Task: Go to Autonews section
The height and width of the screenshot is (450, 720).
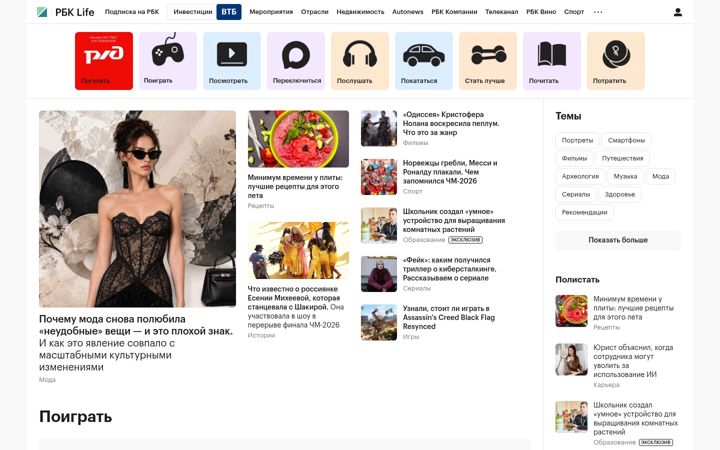Action: pyautogui.click(x=408, y=12)
